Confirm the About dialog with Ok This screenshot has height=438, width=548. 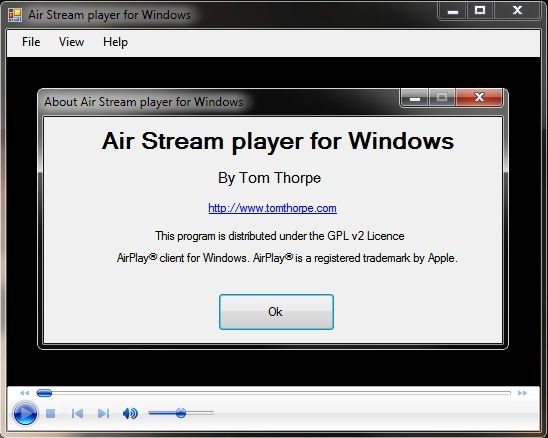[x=276, y=312]
